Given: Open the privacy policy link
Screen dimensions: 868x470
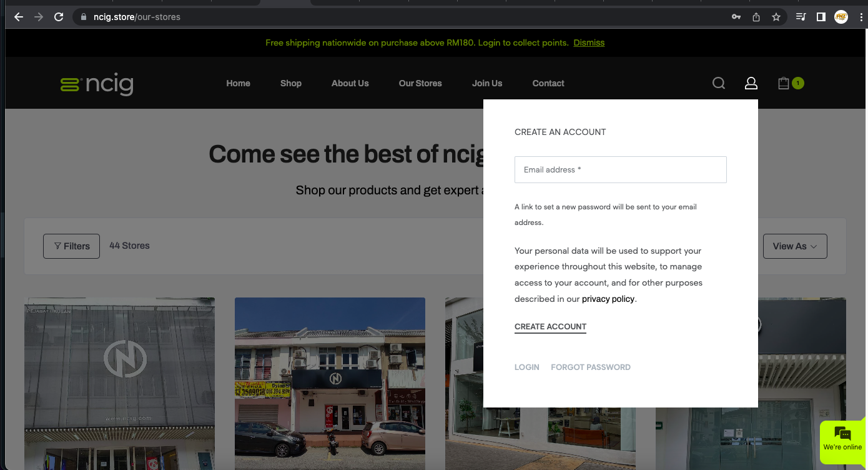Looking at the screenshot, I should [608, 299].
